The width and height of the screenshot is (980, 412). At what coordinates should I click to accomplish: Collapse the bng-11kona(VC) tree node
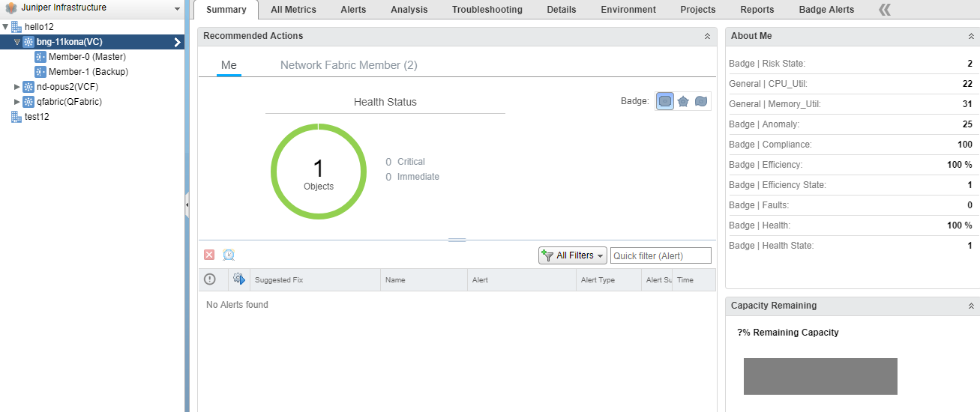coord(17,42)
